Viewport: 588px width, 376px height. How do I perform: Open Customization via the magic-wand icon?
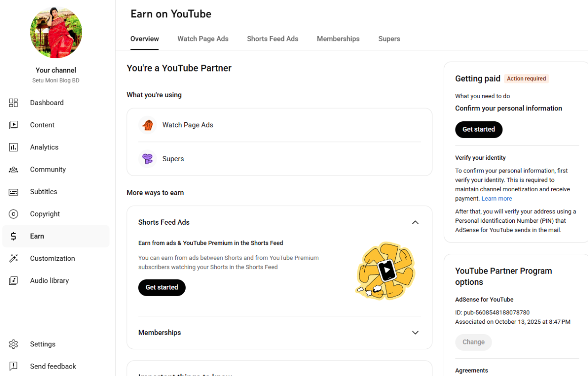click(13, 258)
